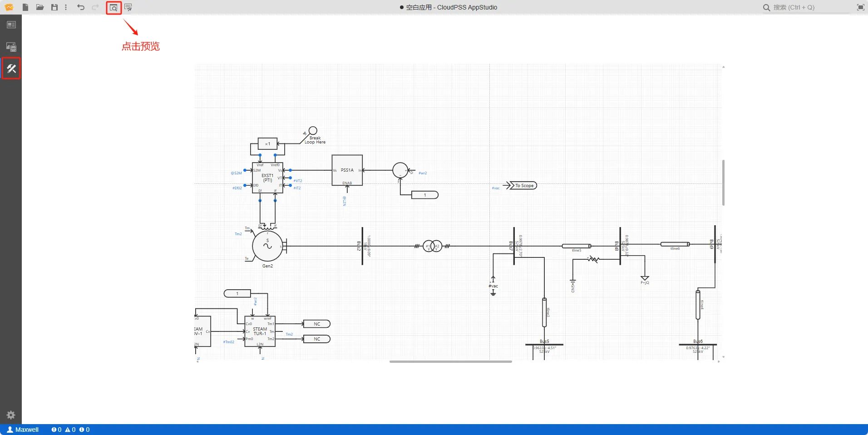Click the magnifier search icon

click(766, 7)
